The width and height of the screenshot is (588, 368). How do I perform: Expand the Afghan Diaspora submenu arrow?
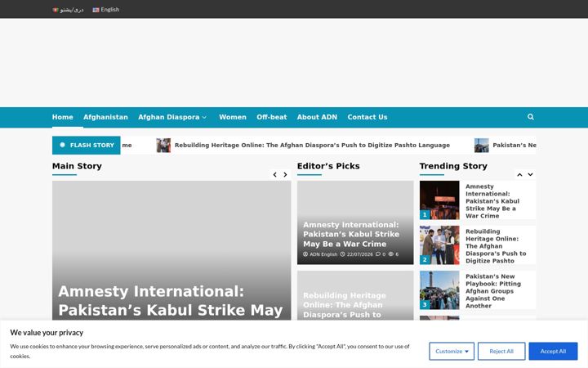click(x=204, y=117)
